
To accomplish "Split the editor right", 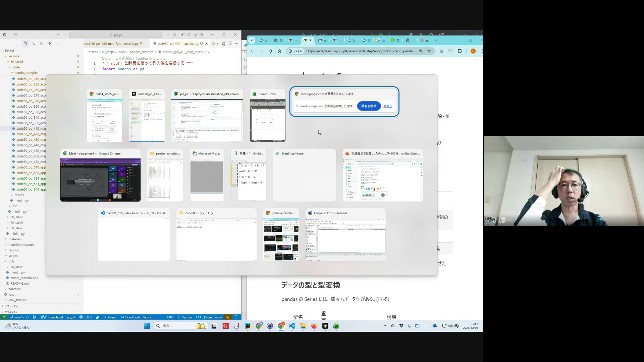I will tap(230, 44).
